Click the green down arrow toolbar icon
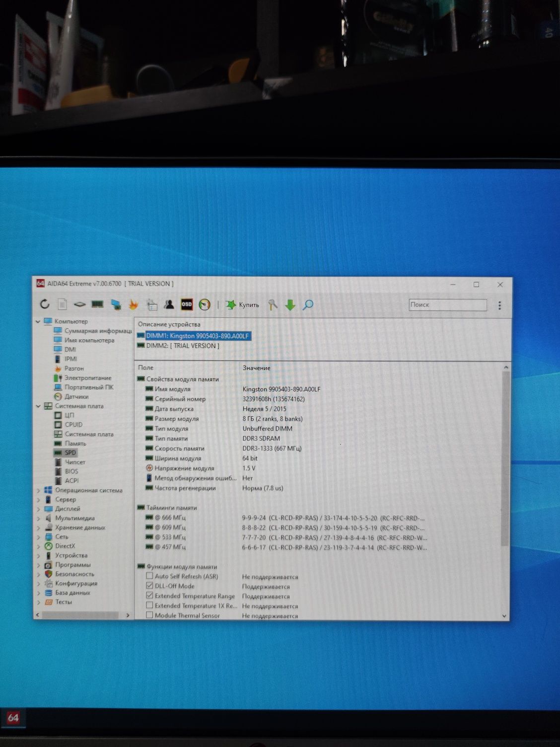560x747 pixels. 290,305
